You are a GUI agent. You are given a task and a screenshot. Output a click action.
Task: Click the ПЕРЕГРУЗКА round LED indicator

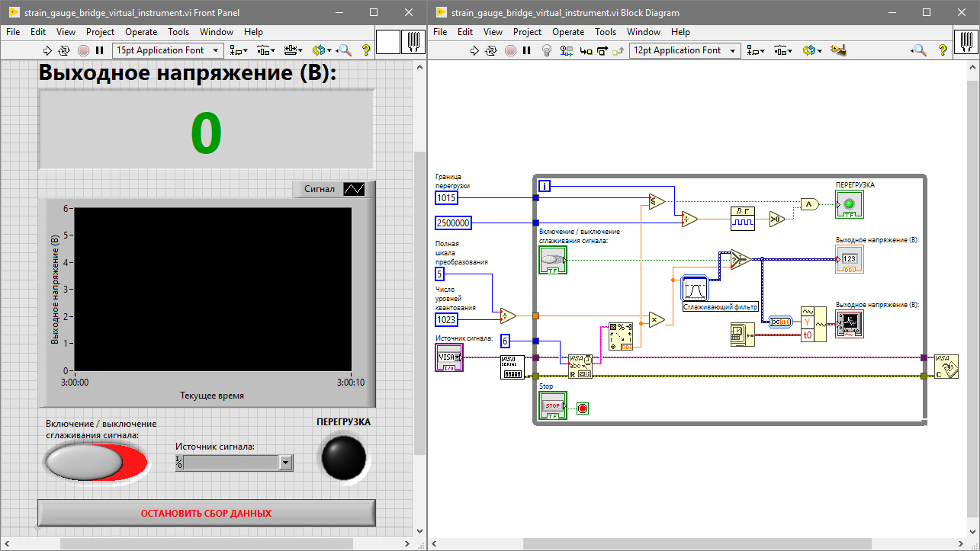(x=343, y=457)
